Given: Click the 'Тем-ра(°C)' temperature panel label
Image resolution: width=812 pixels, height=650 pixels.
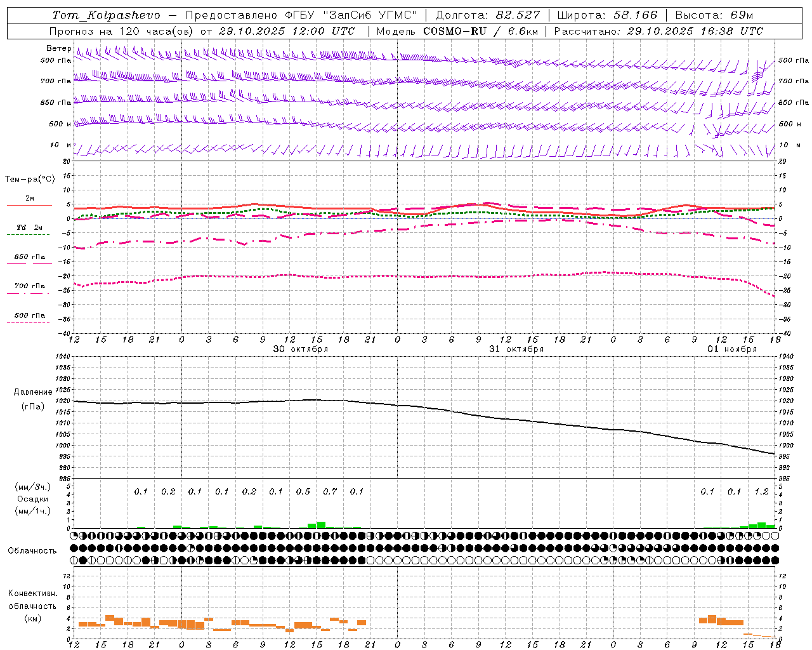Looking at the screenshot, I should [30, 180].
